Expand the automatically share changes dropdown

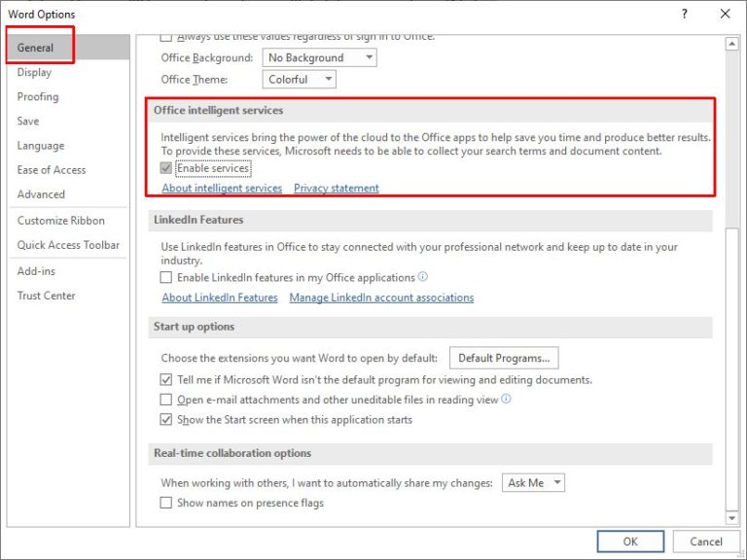533,483
